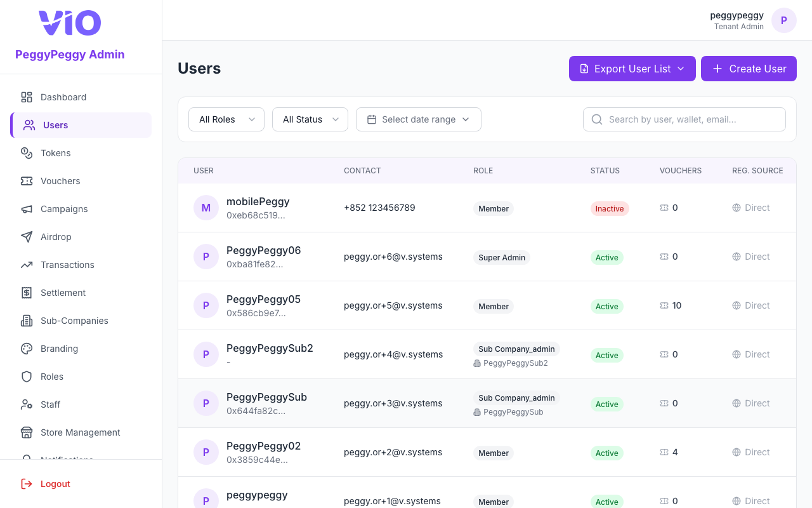Click the USER column header
812x508 pixels.
pos(204,171)
